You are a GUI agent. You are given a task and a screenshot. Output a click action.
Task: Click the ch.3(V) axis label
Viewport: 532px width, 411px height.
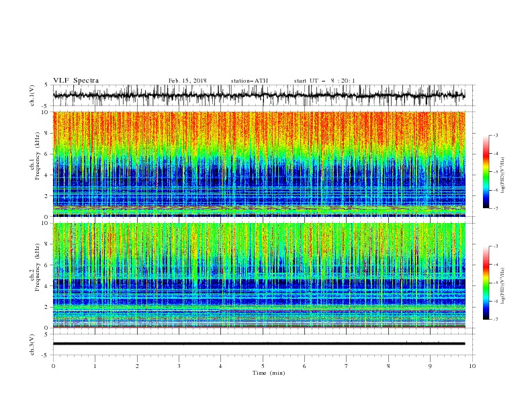tap(32, 345)
